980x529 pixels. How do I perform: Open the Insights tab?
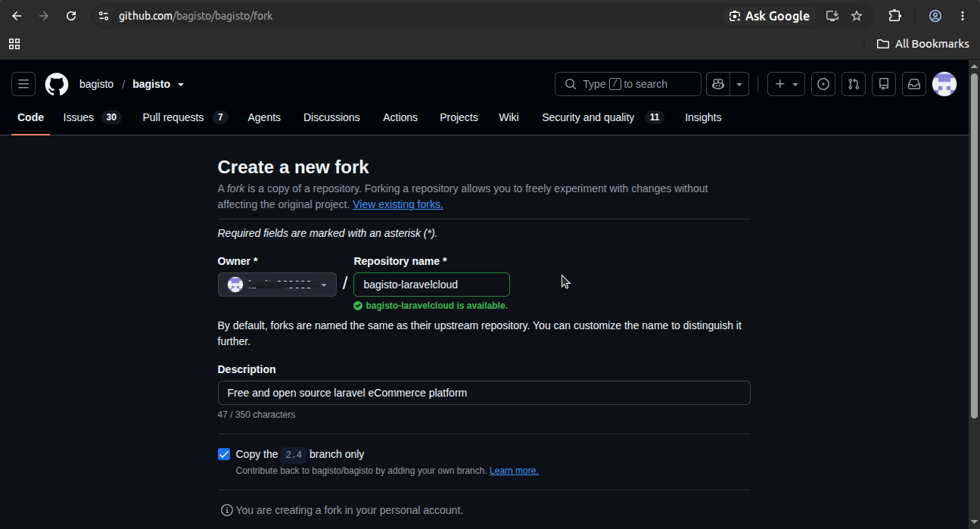click(703, 117)
